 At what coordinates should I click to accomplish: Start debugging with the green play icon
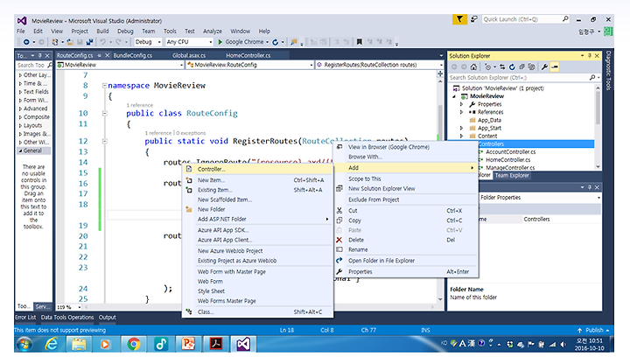(220, 42)
